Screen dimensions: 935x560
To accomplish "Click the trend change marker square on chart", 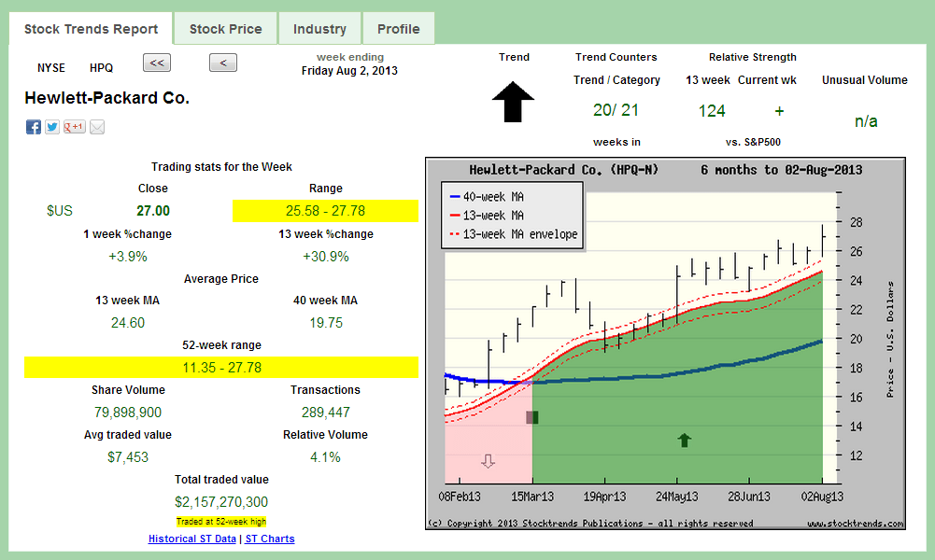I will point(532,417).
